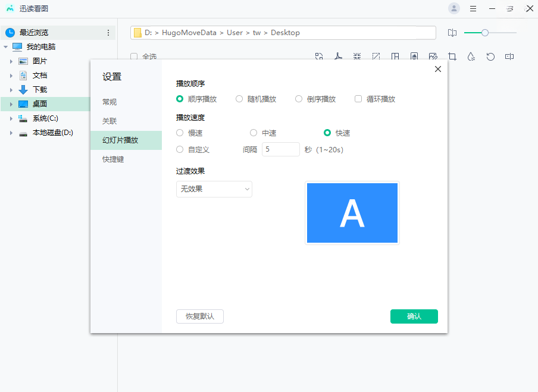
Task: Select 倒序播放 radio button
Action: click(x=299, y=99)
